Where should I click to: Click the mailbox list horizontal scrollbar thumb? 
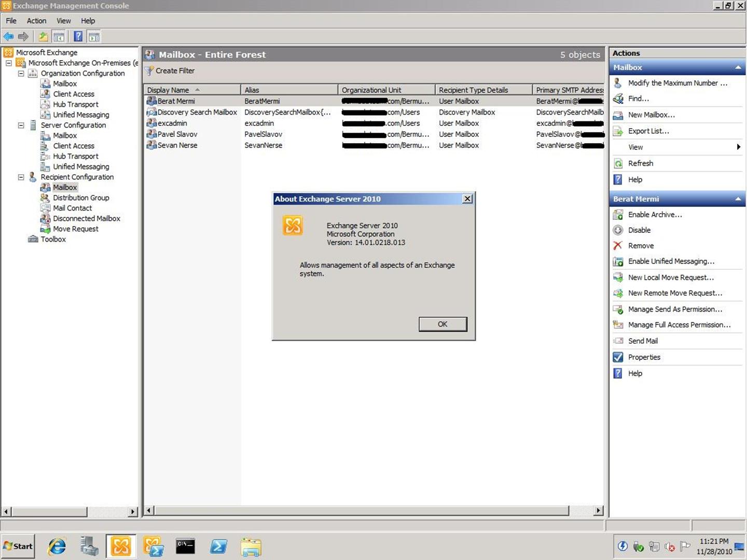(x=362, y=511)
